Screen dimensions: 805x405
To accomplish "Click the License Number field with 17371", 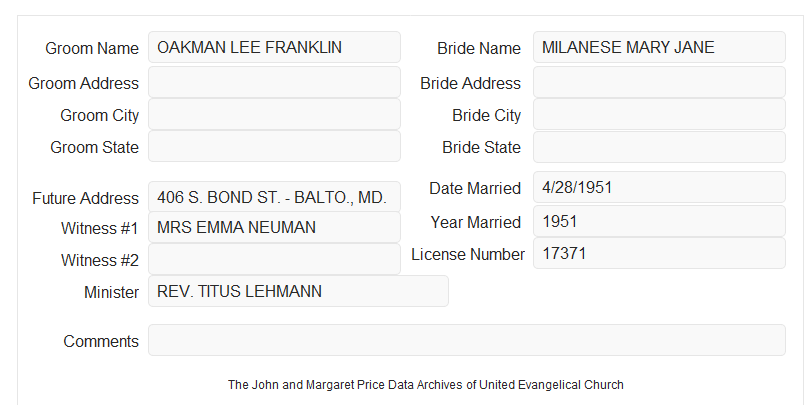I will (659, 253).
